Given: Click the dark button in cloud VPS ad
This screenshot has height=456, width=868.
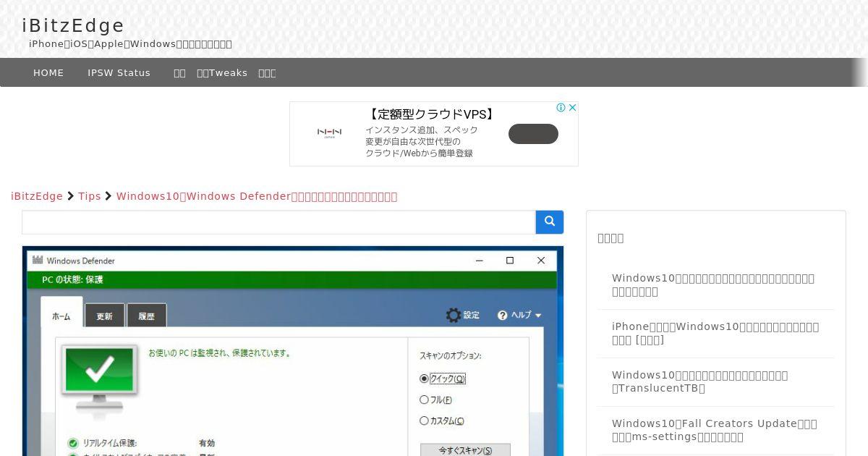Looking at the screenshot, I should coord(533,134).
